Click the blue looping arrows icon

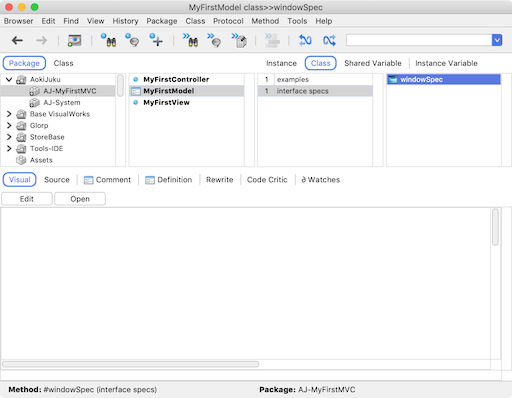[305, 41]
